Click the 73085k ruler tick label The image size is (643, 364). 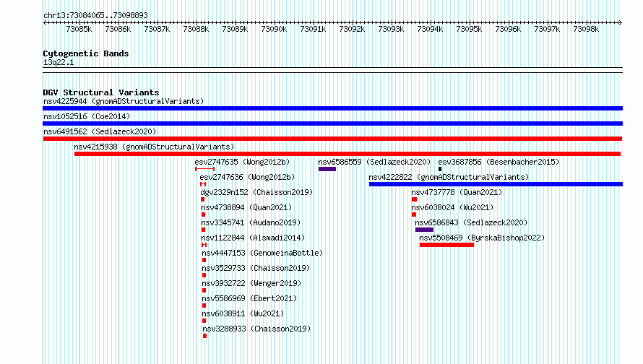[x=79, y=29]
